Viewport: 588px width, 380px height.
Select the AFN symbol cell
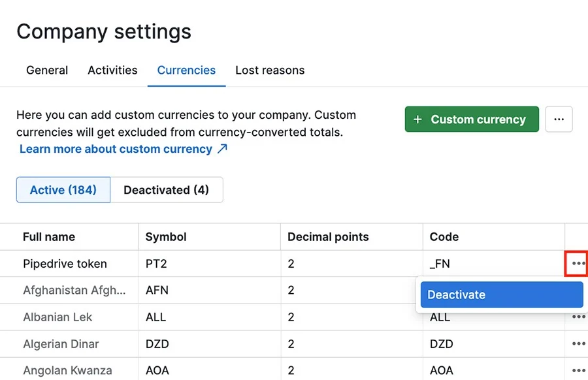(210, 290)
